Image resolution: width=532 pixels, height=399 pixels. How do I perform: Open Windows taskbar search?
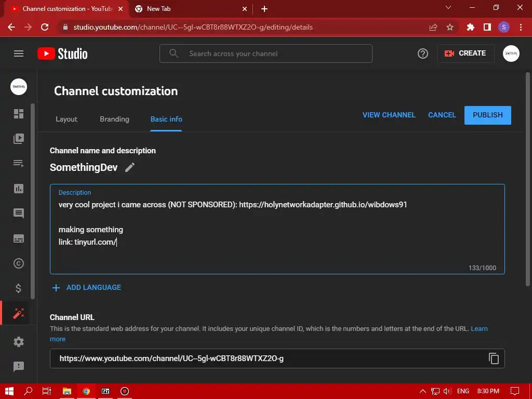click(x=28, y=391)
